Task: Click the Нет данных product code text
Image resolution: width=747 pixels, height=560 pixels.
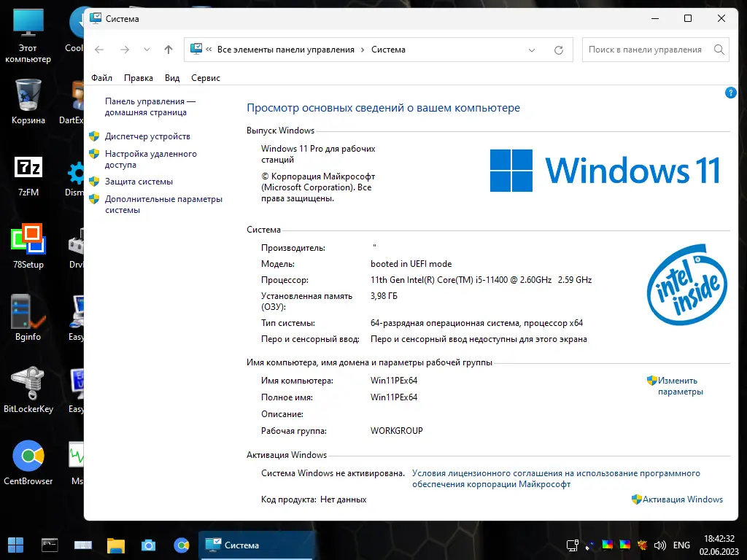Action: pyautogui.click(x=343, y=499)
